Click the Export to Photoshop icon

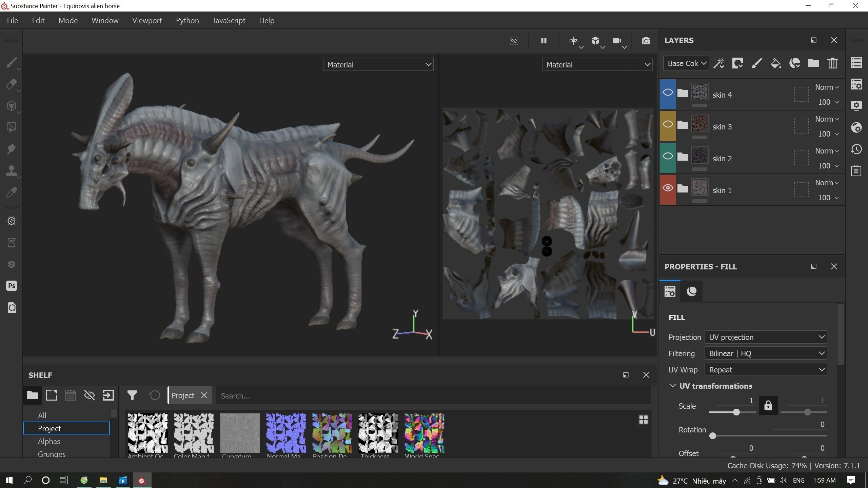pyautogui.click(x=12, y=286)
